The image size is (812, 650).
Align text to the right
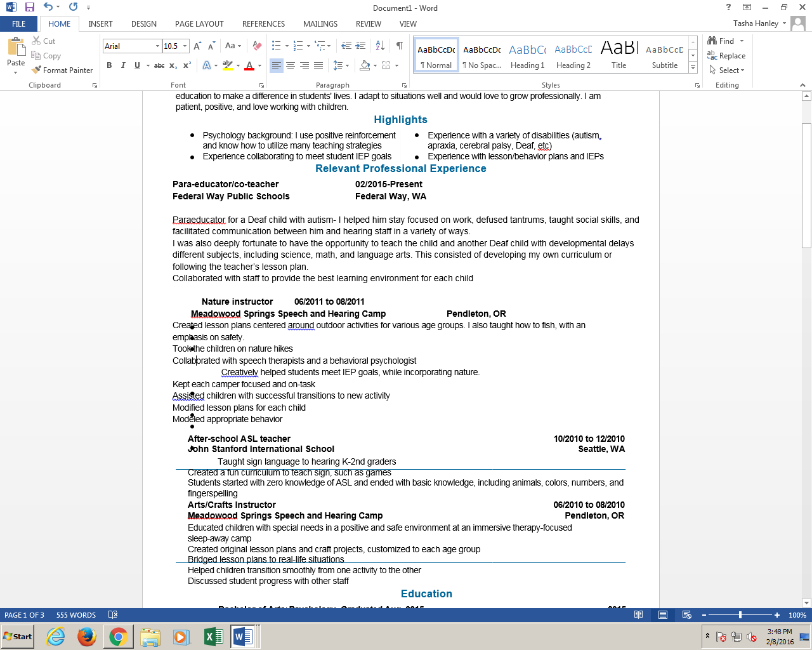tap(304, 65)
